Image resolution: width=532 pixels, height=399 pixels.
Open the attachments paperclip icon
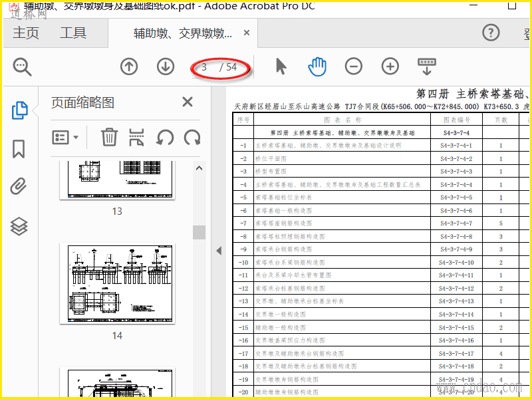[19, 186]
